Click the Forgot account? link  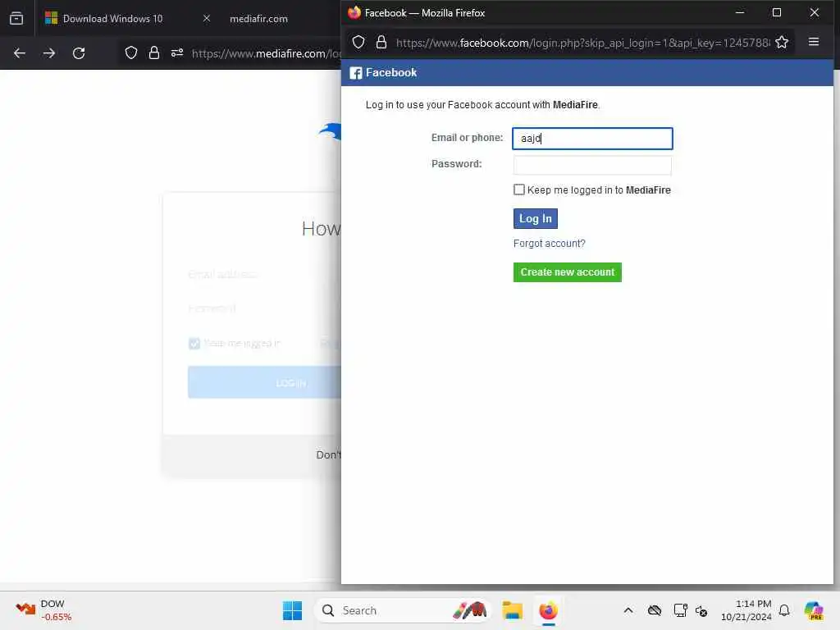[x=549, y=243]
